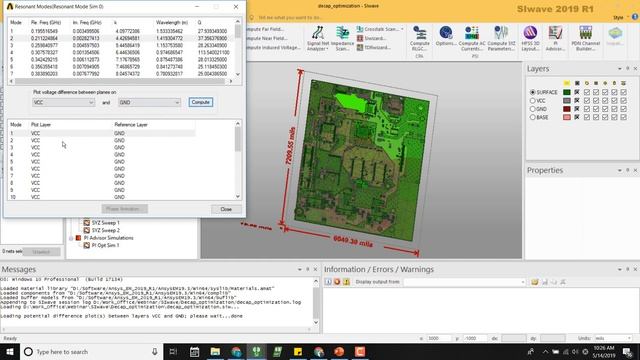Open the Windows Start menu
640x360 pixels.
(10, 351)
